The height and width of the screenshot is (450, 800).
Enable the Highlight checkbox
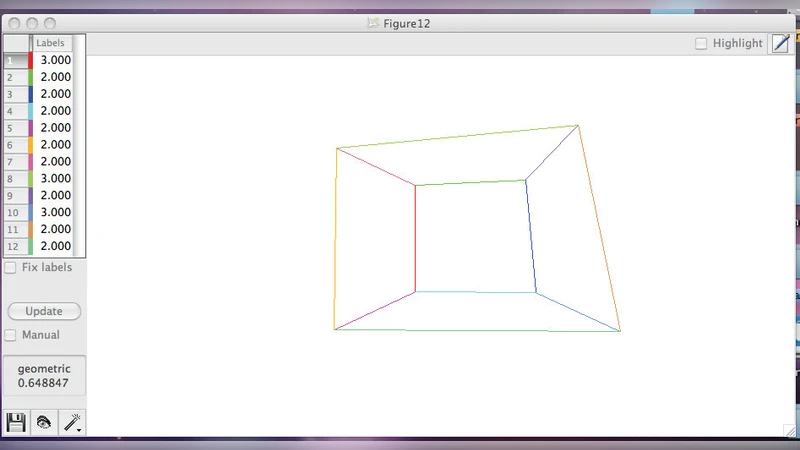tap(701, 43)
